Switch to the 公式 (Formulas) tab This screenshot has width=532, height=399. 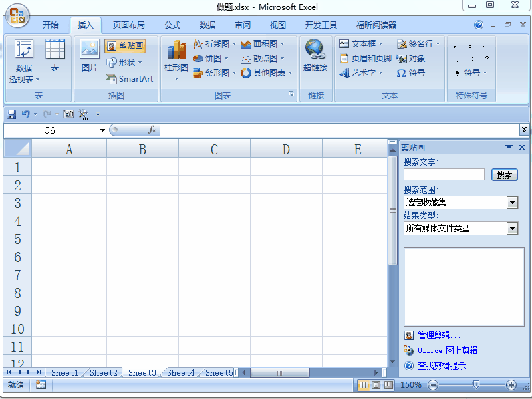[x=172, y=25]
